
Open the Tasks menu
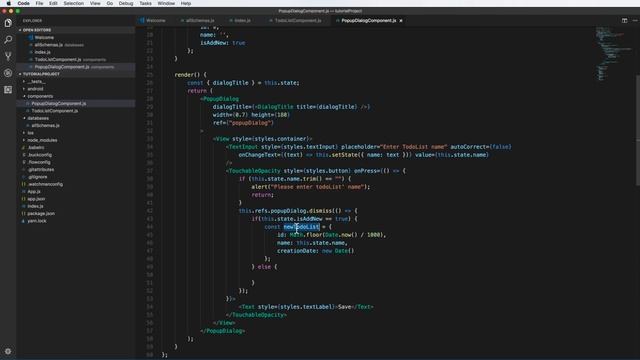[x=145, y=3]
